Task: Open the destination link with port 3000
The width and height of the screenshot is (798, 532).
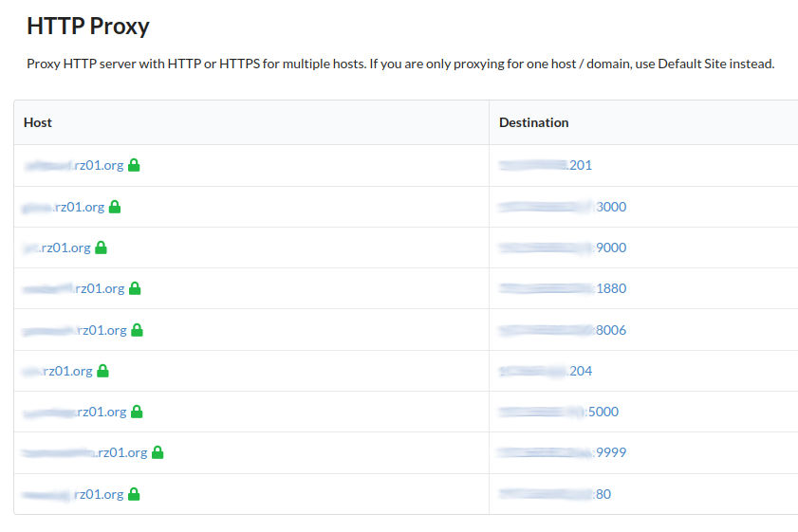Action: pos(563,207)
